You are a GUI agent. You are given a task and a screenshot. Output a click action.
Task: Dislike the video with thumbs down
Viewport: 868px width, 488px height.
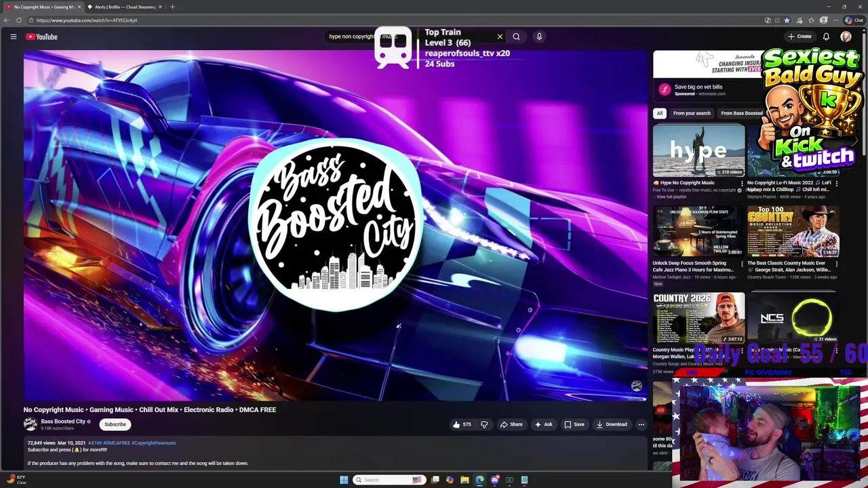tap(484, 424)
